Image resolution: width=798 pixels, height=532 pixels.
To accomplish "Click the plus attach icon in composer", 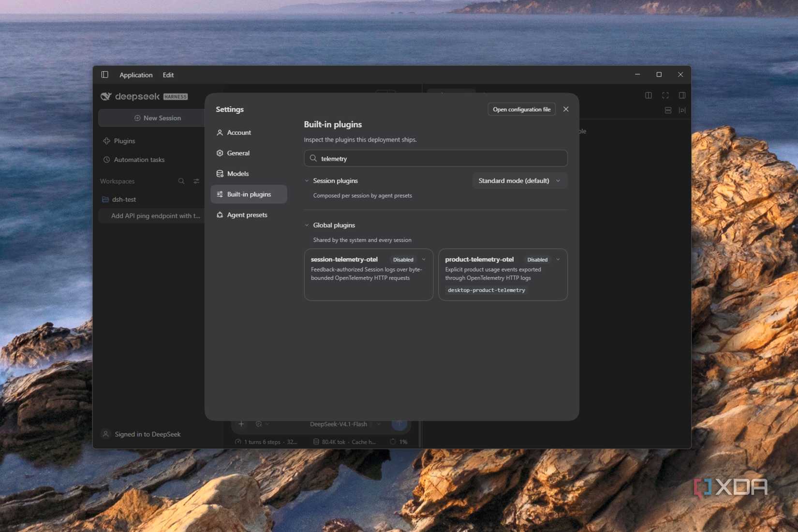I will pyautogui.click(x=241, y=424).
